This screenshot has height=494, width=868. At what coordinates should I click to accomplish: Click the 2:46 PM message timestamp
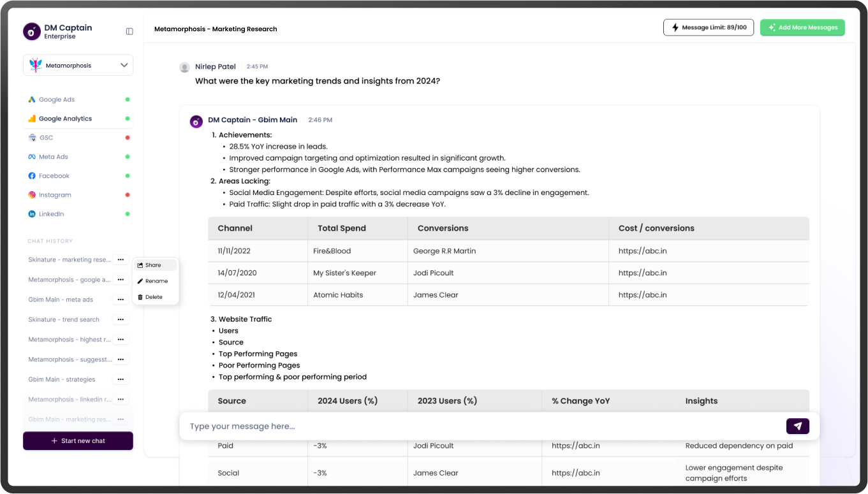click(320, 120)
